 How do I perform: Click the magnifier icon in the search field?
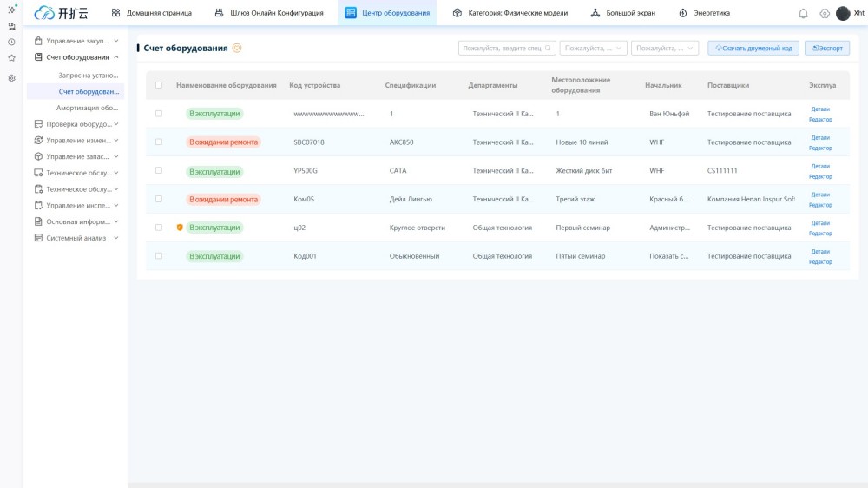(x=548, y=49)
